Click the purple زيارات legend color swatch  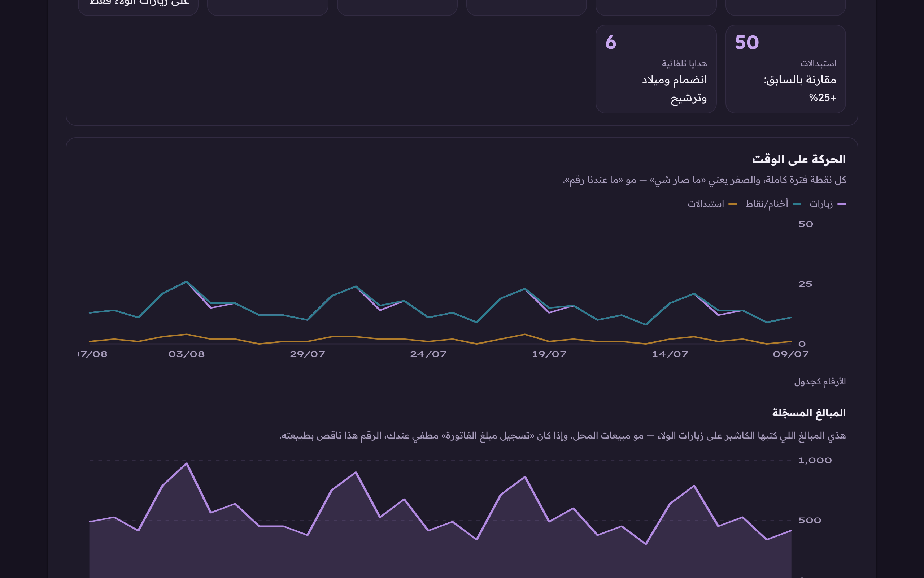(842, 204)
